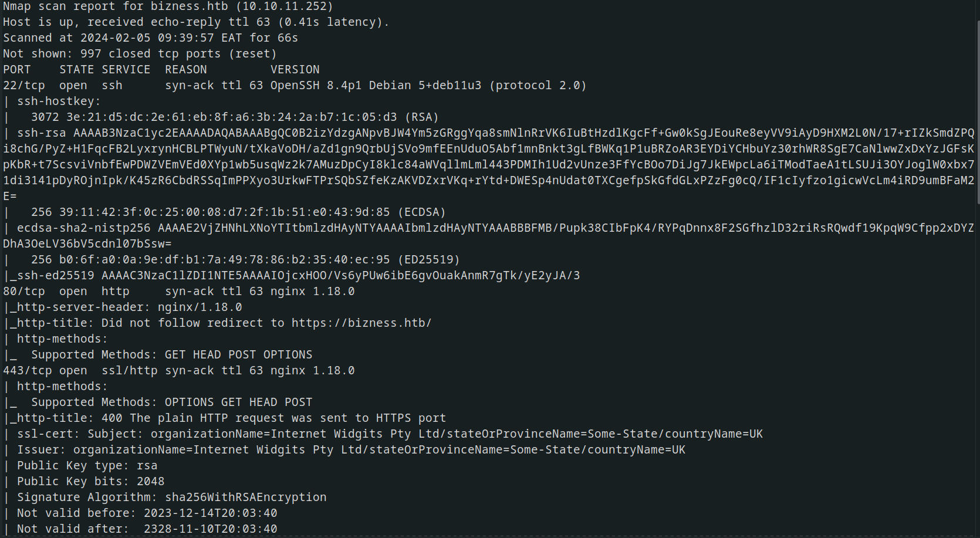Click the Not valid after date
This screenshot has height=538, width=980.
(x=211, y=529)
